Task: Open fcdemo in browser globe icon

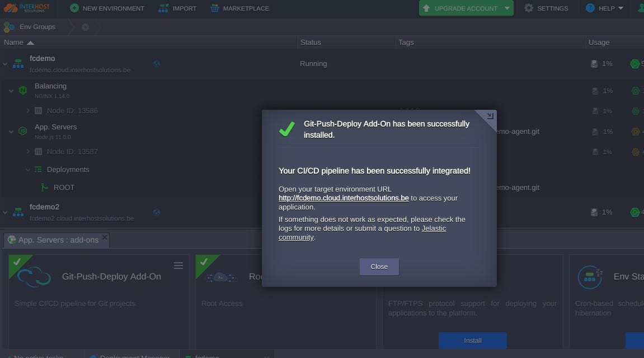Action: click(x=157, y=64)
